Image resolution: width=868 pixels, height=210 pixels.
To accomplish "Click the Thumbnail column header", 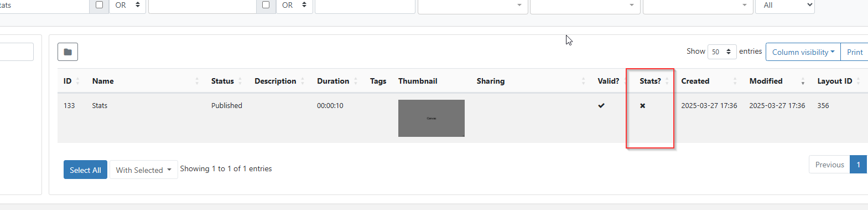I will click(418, 81).
